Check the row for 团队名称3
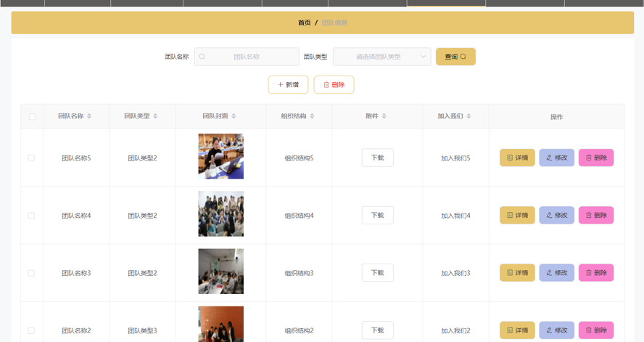Image resolution: width=644 pixels, height=342 pixels. tap(31, 273)
